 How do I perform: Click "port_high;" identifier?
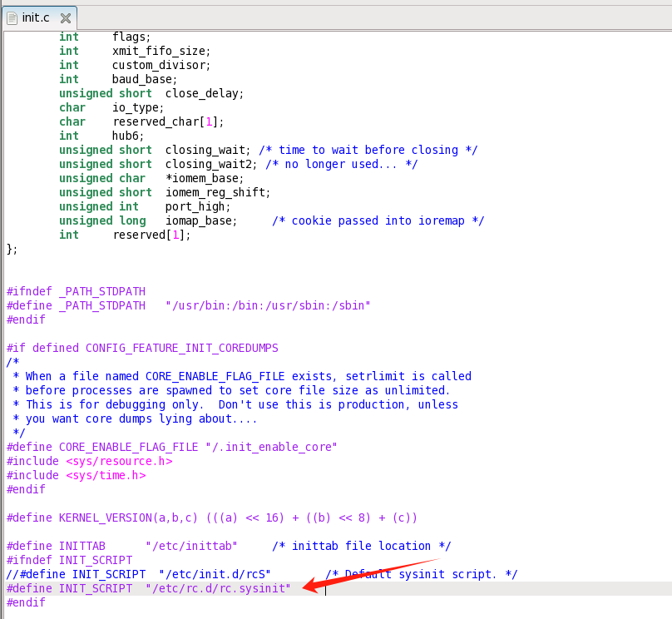[198, 206]
